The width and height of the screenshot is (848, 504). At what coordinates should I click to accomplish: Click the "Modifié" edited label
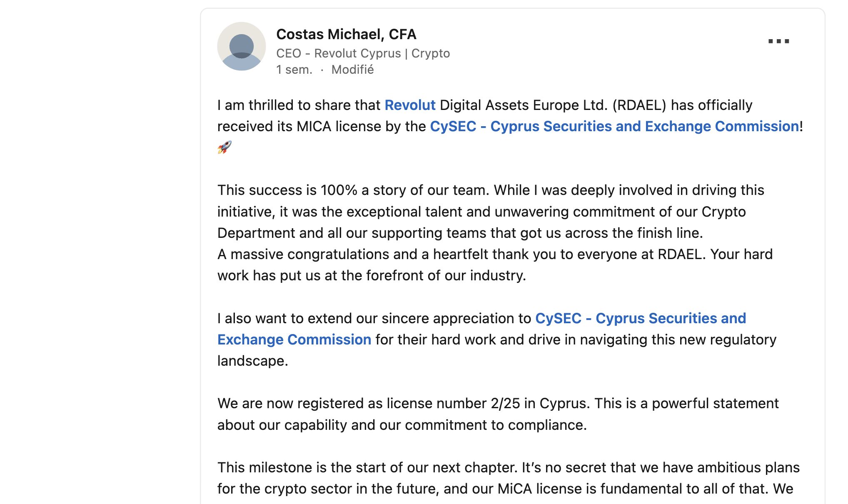point(352,70)
